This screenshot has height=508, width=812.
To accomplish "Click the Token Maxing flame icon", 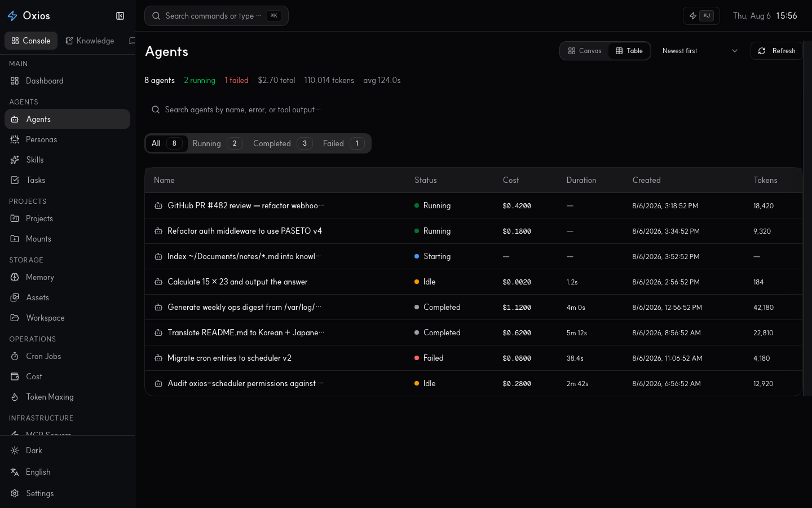I will (x=15, y=397).
